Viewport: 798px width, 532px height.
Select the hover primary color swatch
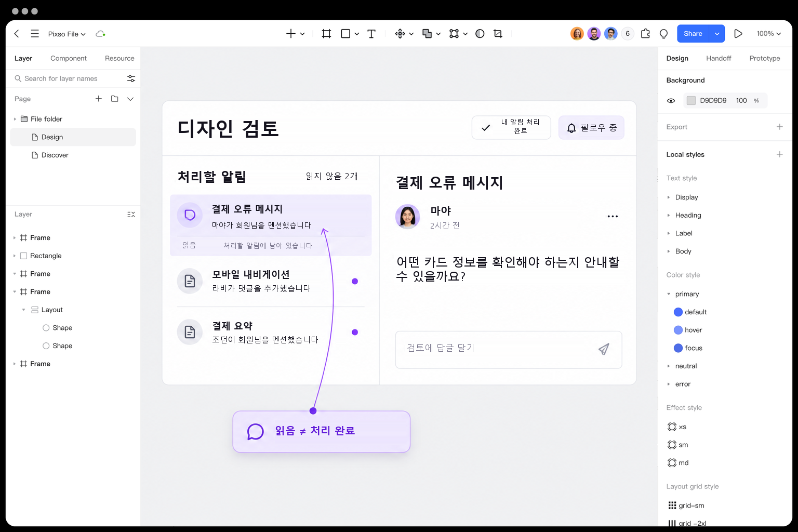tap(678, 330)
